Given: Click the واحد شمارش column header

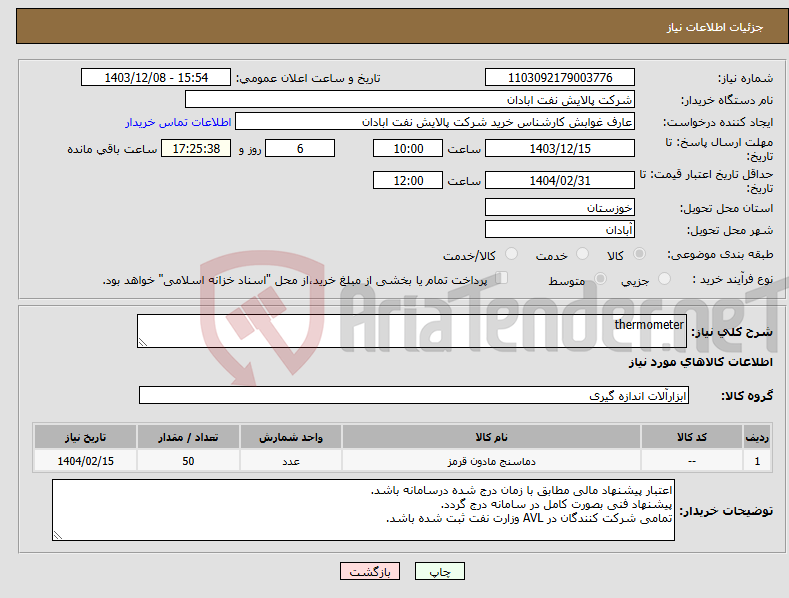Looking at the screenshot, I should click(x=291, y=437).
